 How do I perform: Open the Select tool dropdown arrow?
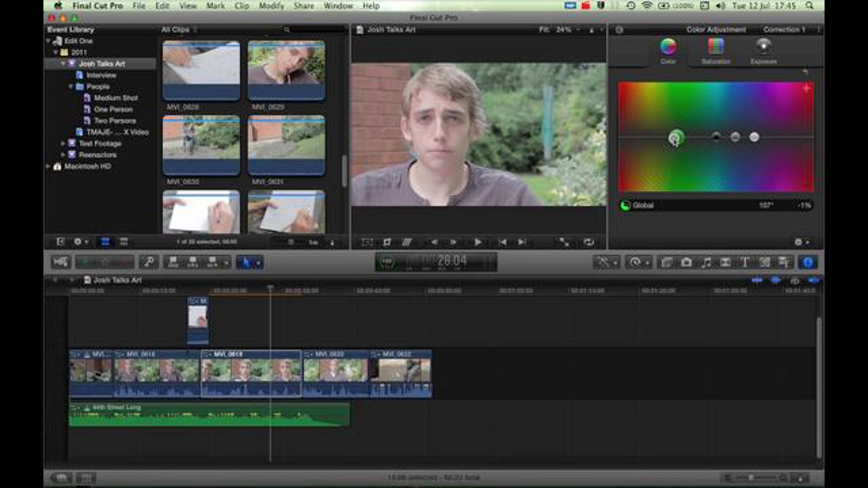(259, 263)
